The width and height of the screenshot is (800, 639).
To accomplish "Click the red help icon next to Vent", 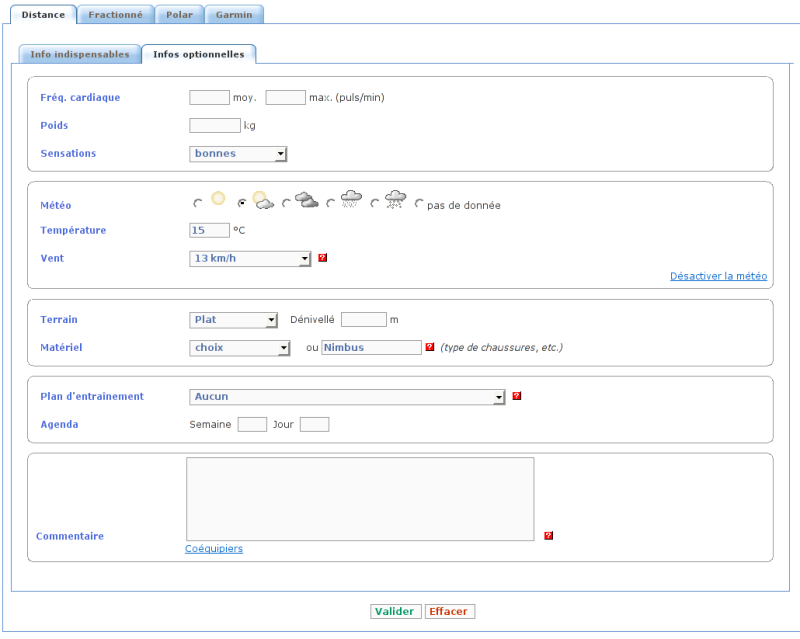I will pyautogui.click(x=322, y=258).
